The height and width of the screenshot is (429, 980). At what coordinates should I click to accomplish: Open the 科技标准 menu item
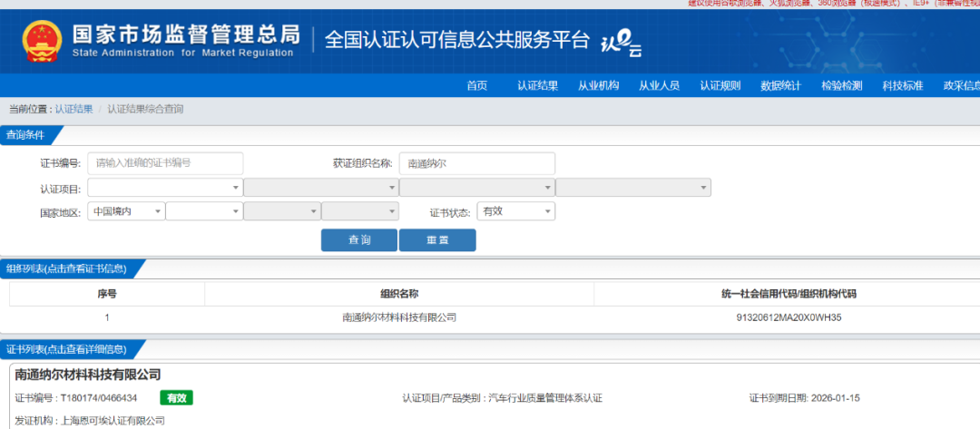[902, 85]
